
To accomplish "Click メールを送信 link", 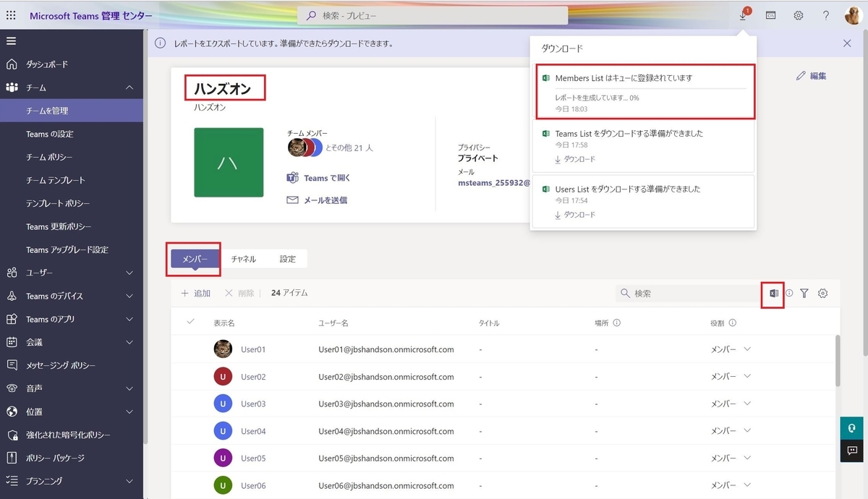I will pyautogui.click(x=318, y=200).
